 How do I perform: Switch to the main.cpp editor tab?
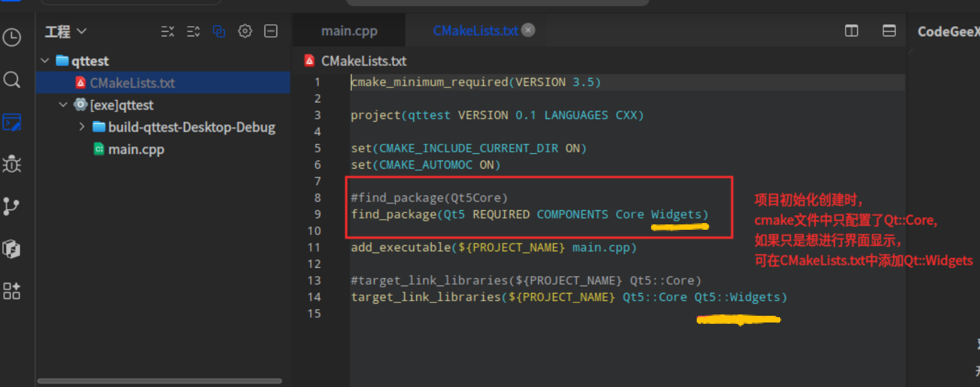click(x=349, y=31)
